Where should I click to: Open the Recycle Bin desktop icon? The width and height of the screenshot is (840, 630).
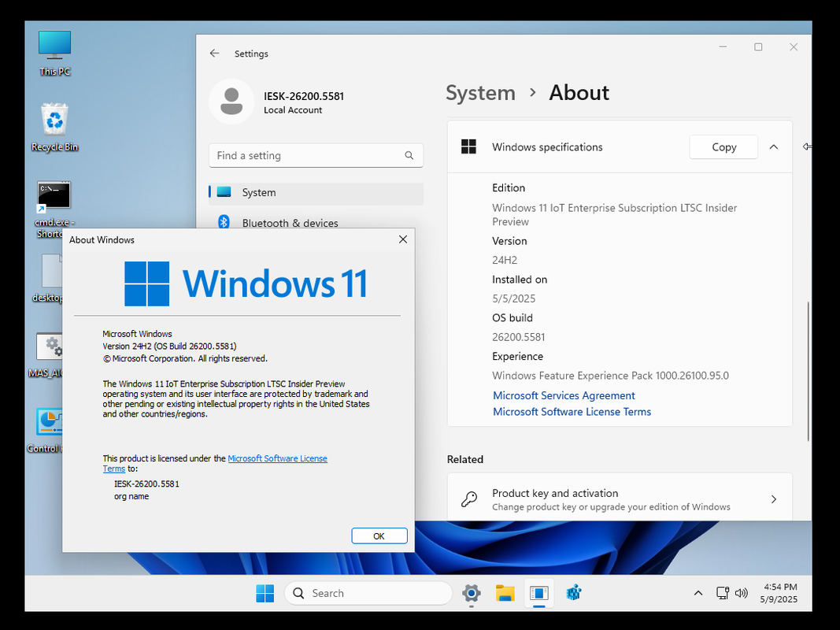(x=54, y=127)
